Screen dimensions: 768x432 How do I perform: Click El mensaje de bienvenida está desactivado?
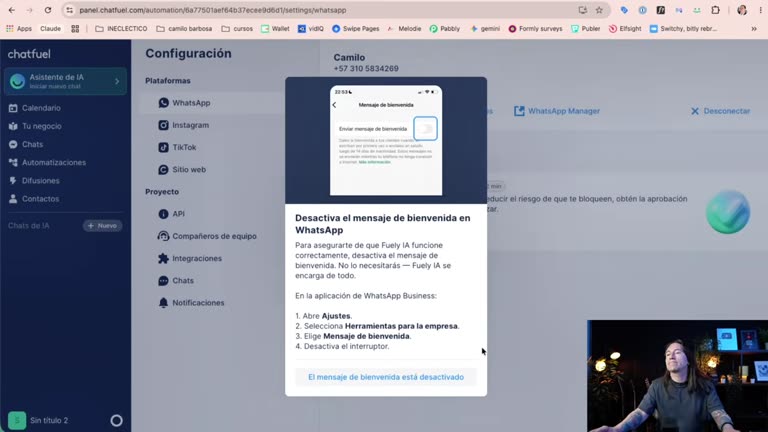click(386, 377)
